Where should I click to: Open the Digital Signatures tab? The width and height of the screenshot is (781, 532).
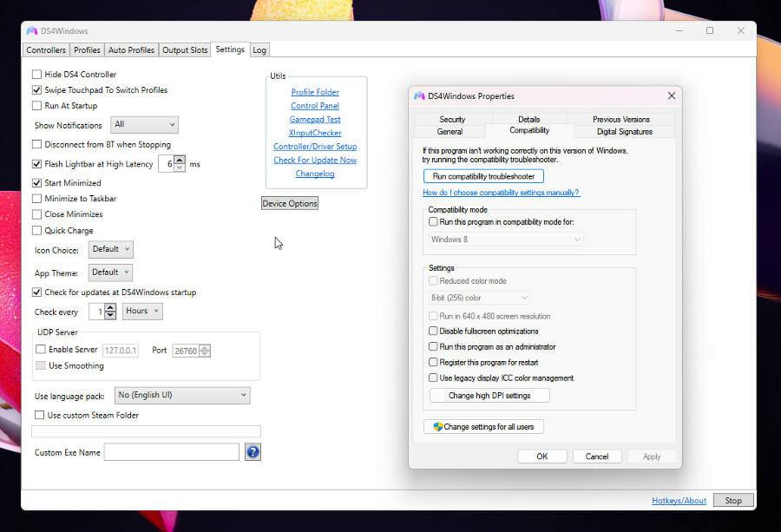point(624,132)
